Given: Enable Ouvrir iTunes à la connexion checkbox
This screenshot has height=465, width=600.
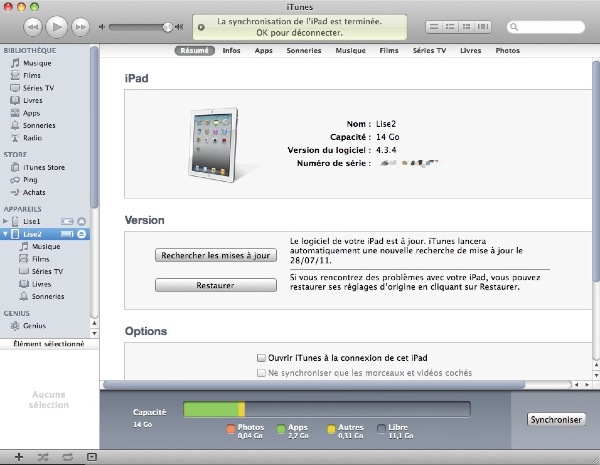Looking at the screenshot, I should pyautogui.click(x=261, y=357).
